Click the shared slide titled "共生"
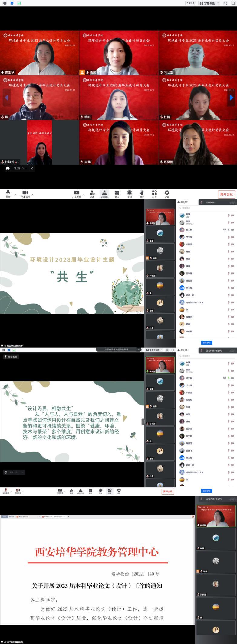The height and width of the screenshot is (644, 237). click(x=72, y=273)
